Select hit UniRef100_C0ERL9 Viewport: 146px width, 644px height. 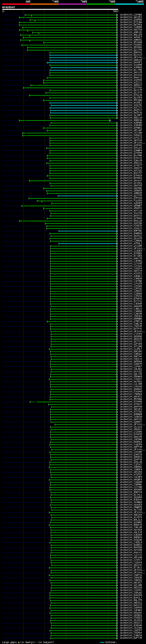click(131, 542)
